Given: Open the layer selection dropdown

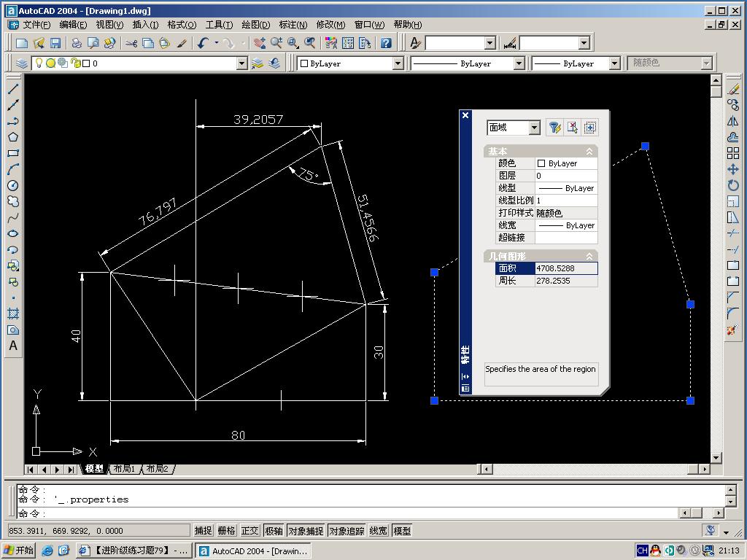Looking at the screenshot, I should (242, 63).
